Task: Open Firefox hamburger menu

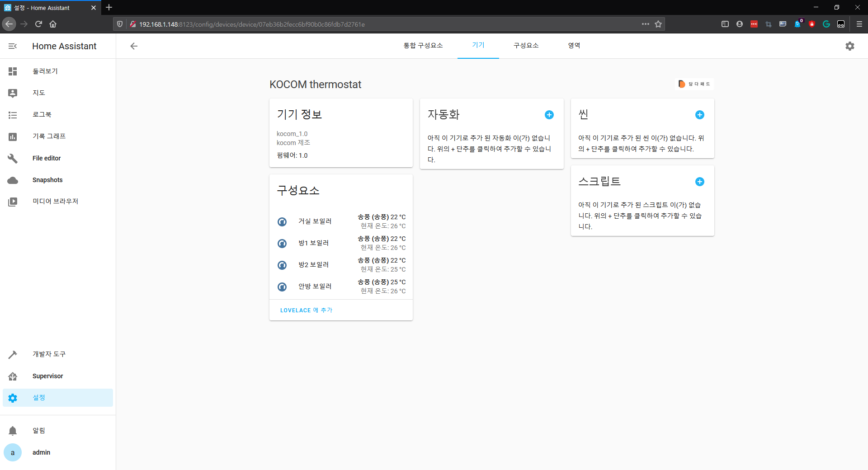Action: point(859,24)
